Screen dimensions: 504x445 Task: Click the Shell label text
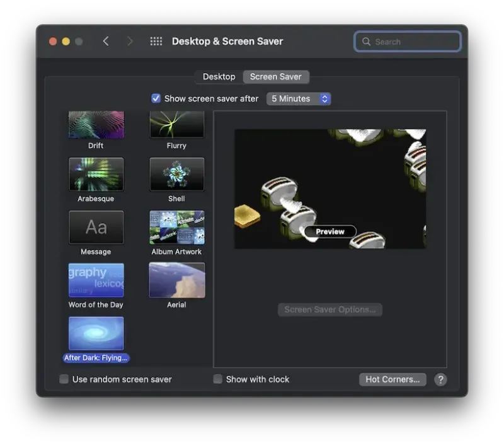click(x=176, y=199)
